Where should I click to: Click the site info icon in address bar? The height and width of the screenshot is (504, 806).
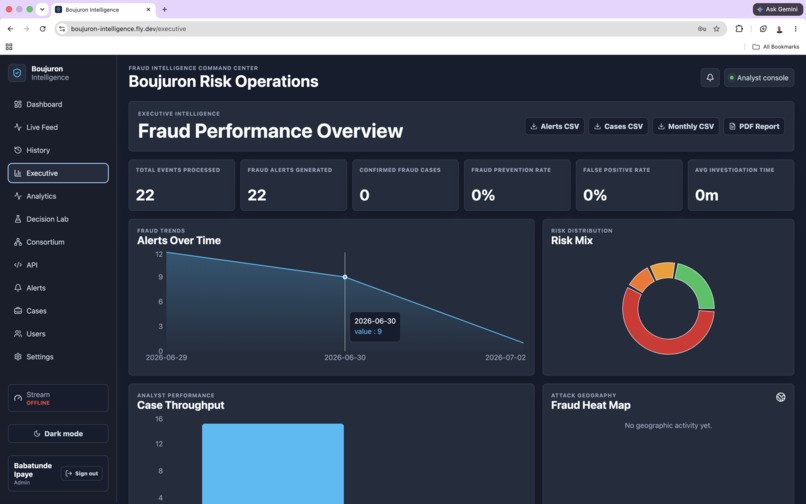tap(62, 29)
